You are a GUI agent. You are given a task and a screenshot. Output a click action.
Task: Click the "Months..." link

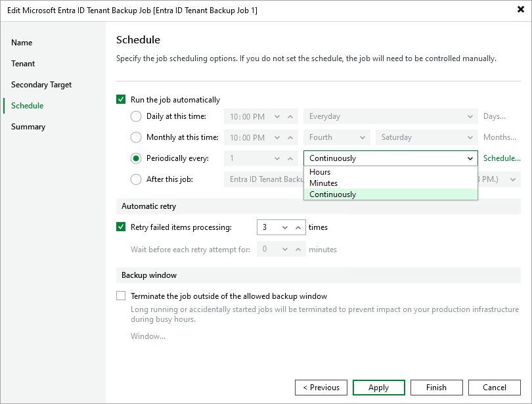click(x=501, y=137)
